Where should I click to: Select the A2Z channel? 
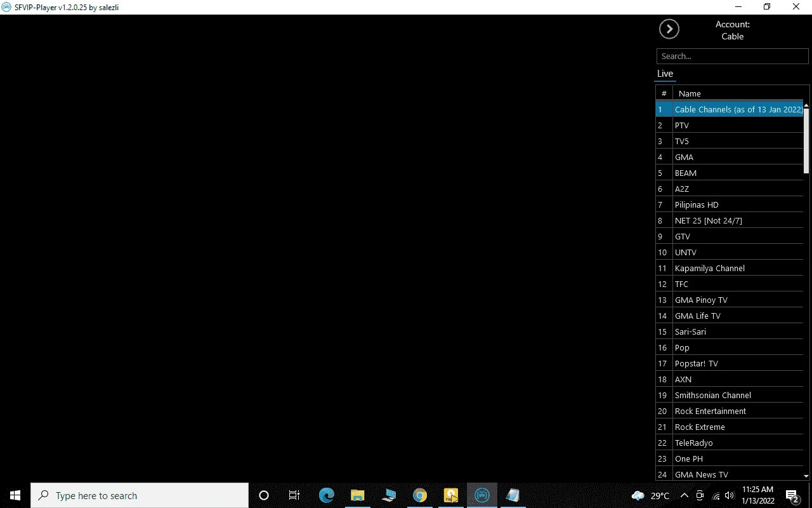(x=730, y=189)
